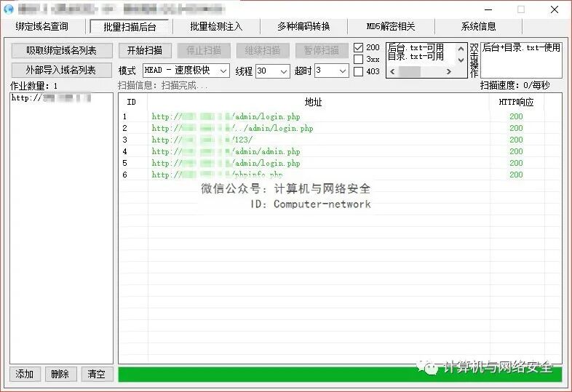Click dictionary list scroll left arrow

click(x=392, y=71)
